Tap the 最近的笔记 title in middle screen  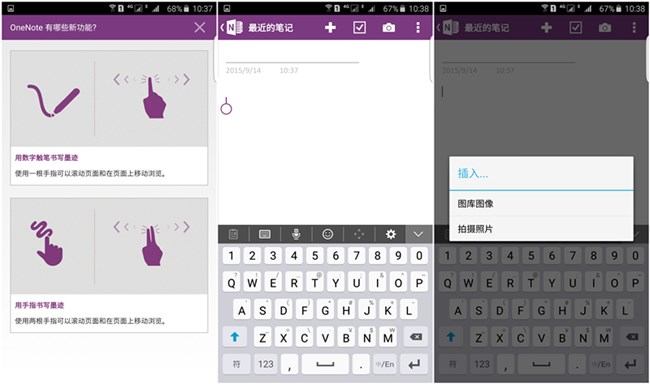(x=270, y=28)
